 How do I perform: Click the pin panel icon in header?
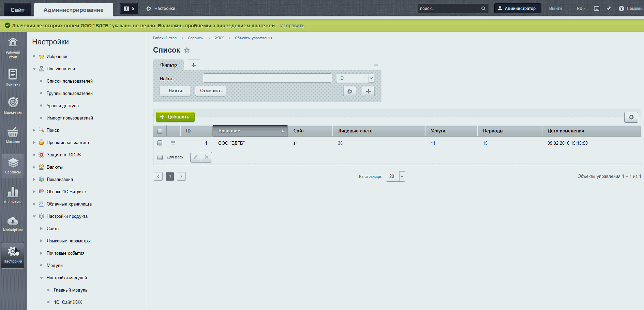[609, 9]
